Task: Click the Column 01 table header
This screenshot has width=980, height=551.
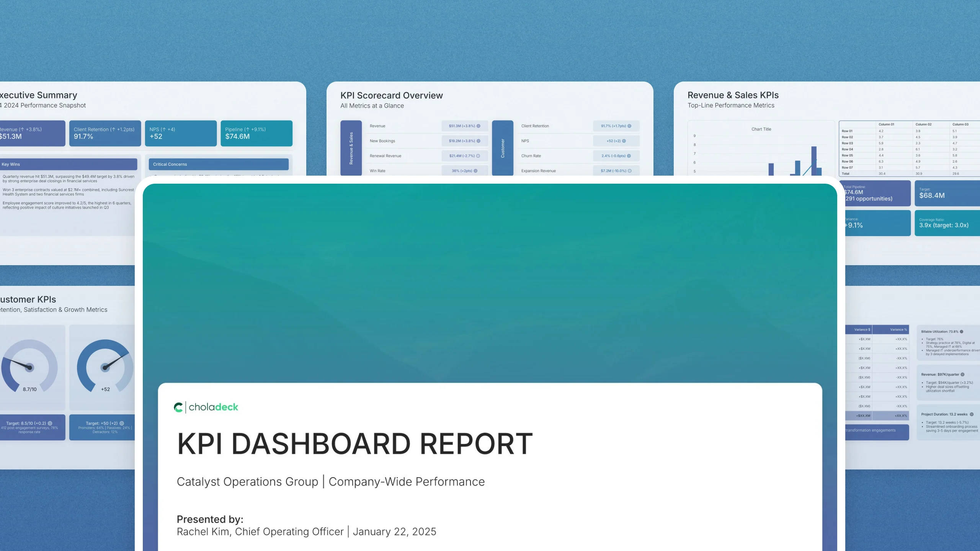Action: (886, 124)
